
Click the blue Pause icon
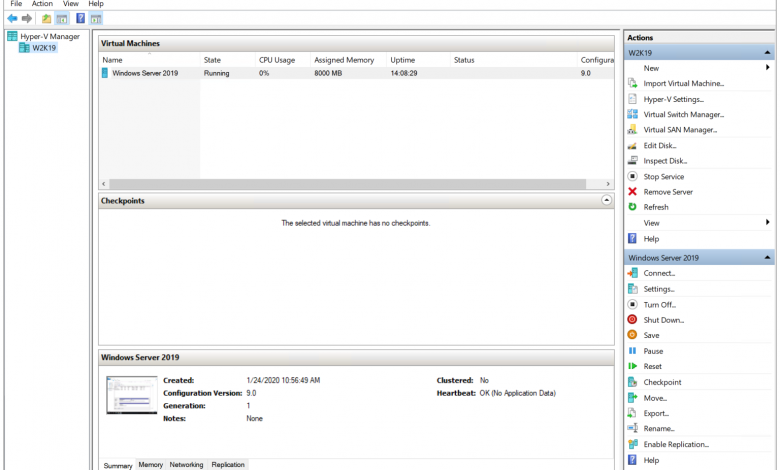coord(632,351)
